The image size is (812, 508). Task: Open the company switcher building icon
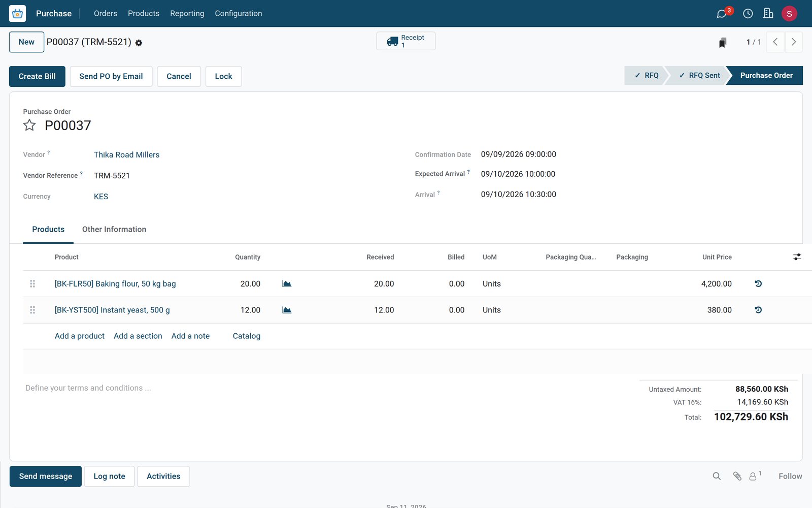[768, 14]
